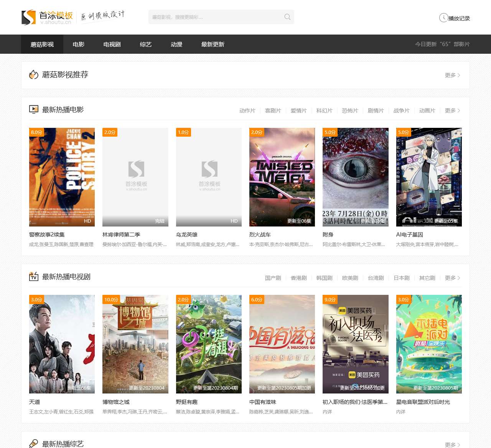The height and width of the screenshot is (448, 491).
Task: Open the 烈火战车 title link
Action: 260,235
